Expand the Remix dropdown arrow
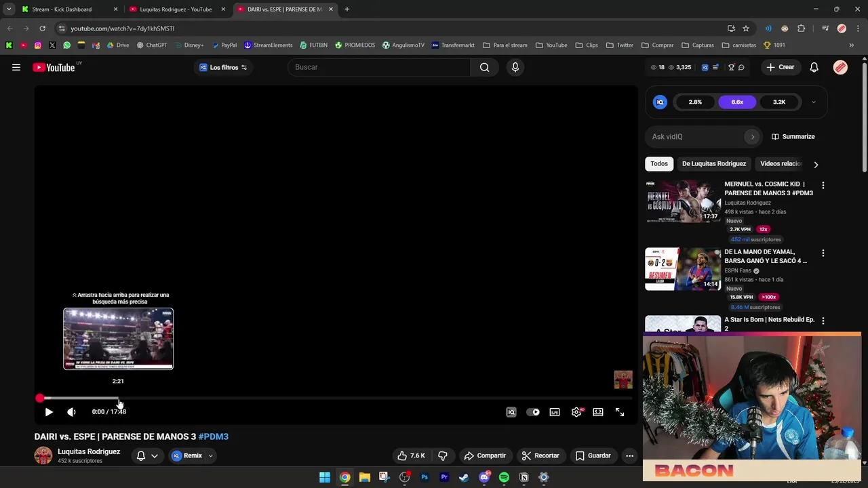868x488 pixels. pos(211,455)
